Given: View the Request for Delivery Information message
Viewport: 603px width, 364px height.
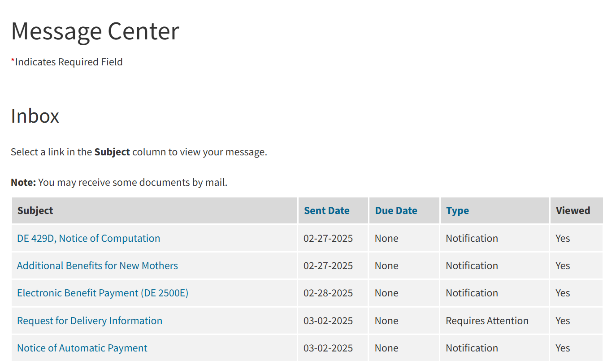Looking at the screenshot, I should click(x=90, y=321).
